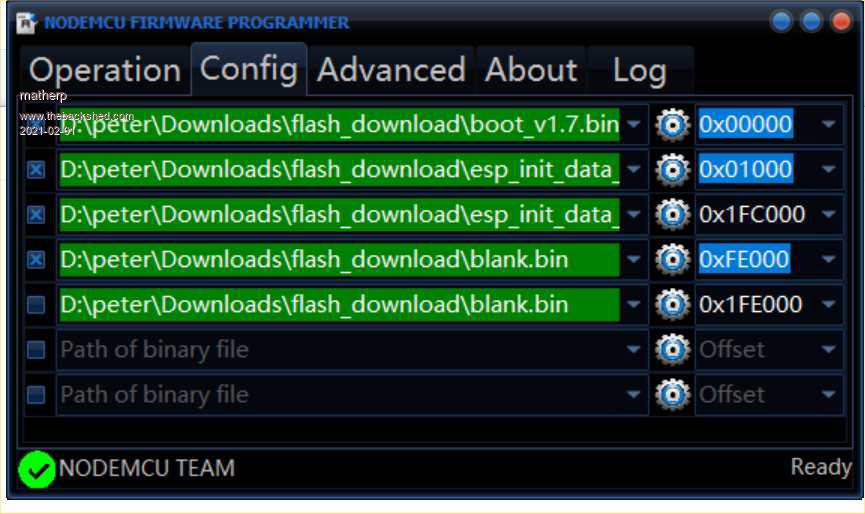Screen dimensions: 865x514
Task: Click the gear icon in last empty row
Action: [x=673, y=395]
